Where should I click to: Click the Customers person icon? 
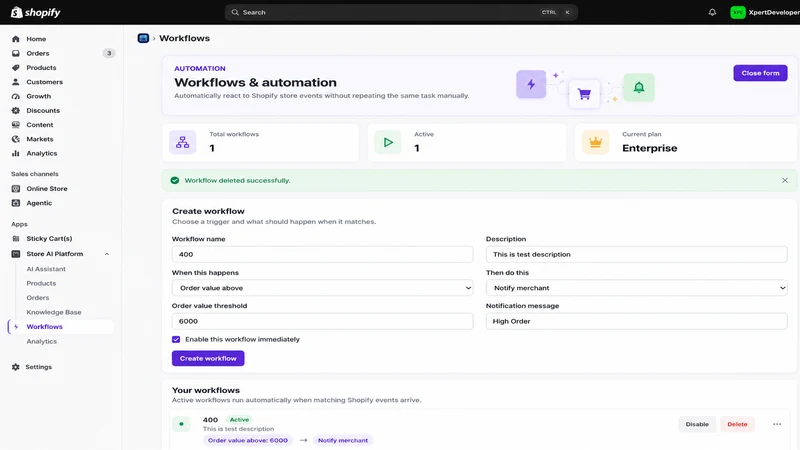pos(16,82)
